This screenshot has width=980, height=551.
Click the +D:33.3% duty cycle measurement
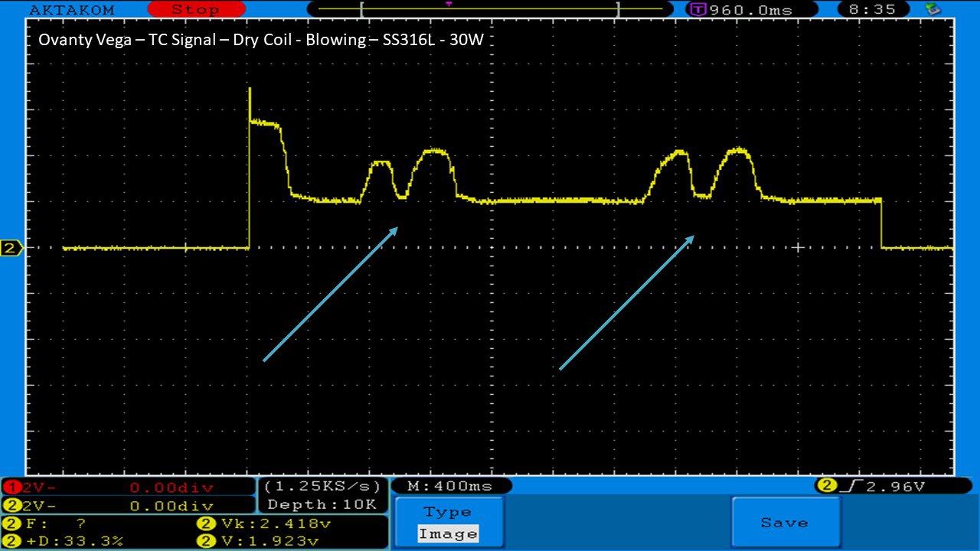pyautogui.click(x=69, y=541)
